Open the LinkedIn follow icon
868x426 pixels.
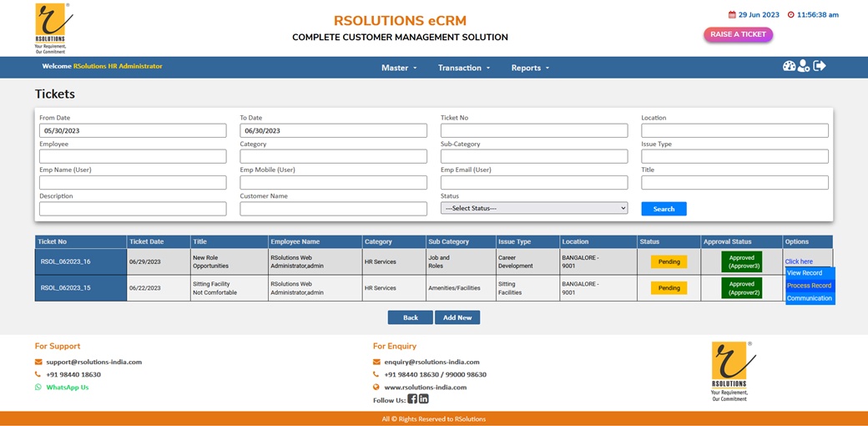coord(424,399)
